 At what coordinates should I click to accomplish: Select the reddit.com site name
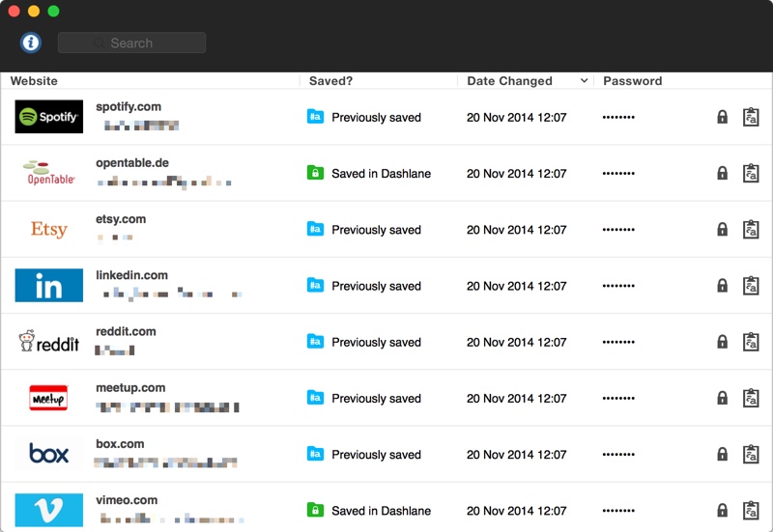126,331
